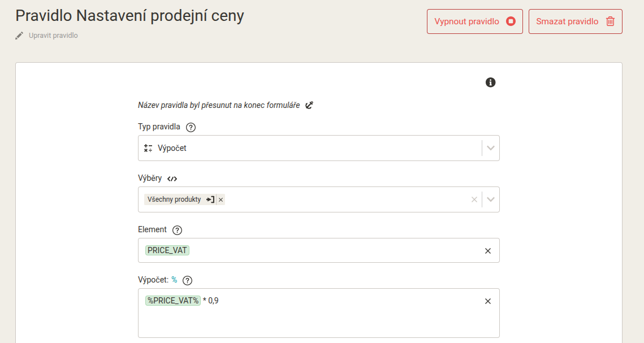Screen dimensions: 644x343
Task: Expand the Typ pravidla dropdown arrow
Action: (491, 148)
